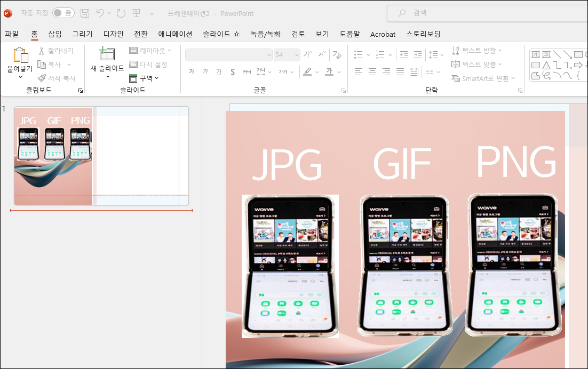Toggle the 자동 저장 (AutoSave) switch
This screenshot has width=588, height=369.
63,13
